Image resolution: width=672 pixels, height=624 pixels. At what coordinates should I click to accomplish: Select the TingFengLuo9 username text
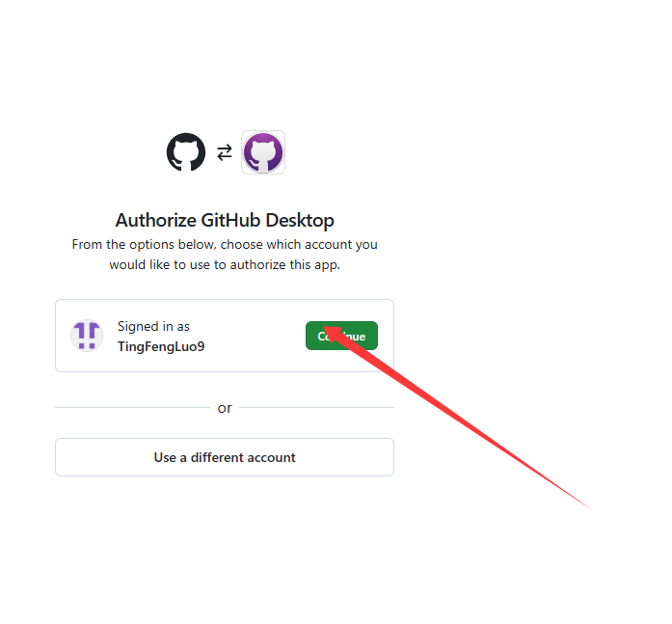[161, 346]
